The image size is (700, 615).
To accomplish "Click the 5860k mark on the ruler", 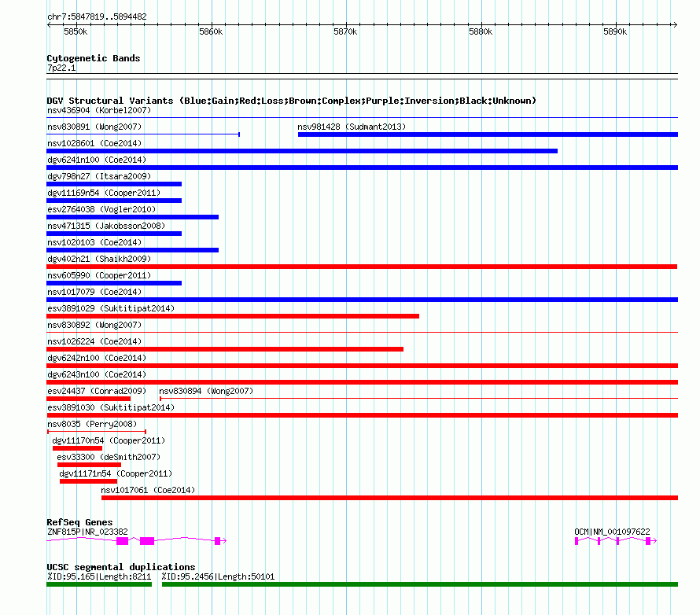I will click(x=211, y=31).
